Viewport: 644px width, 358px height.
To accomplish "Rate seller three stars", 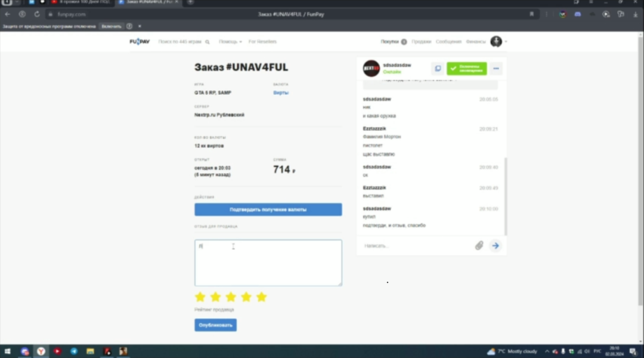I will [x=231, y=297].
